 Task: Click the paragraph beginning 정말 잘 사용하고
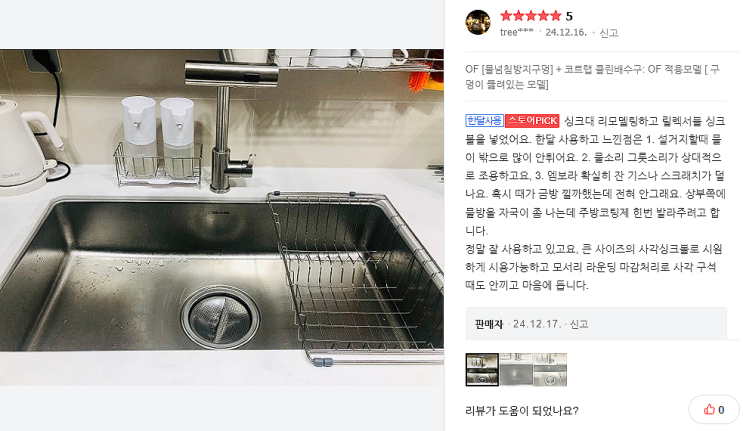tap(594, 267)
